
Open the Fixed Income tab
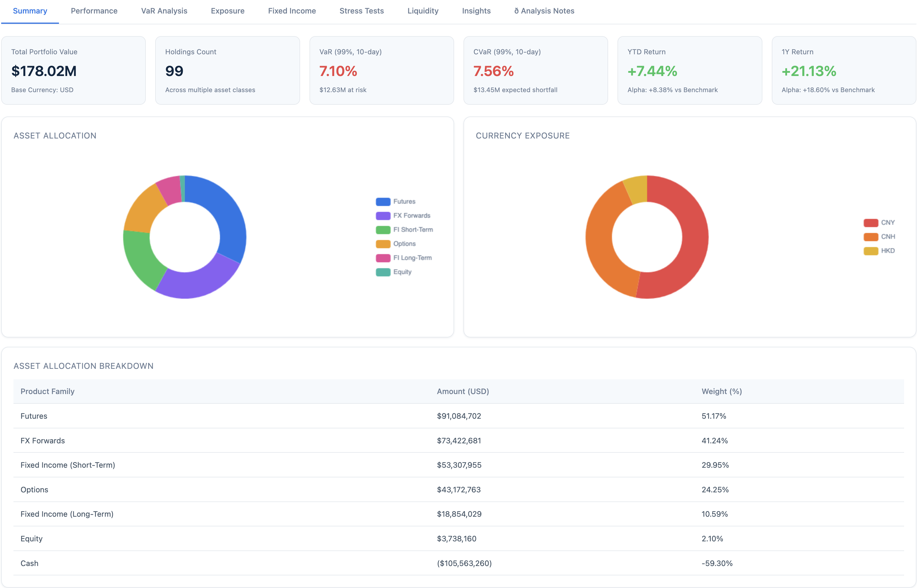pos(292,11)
